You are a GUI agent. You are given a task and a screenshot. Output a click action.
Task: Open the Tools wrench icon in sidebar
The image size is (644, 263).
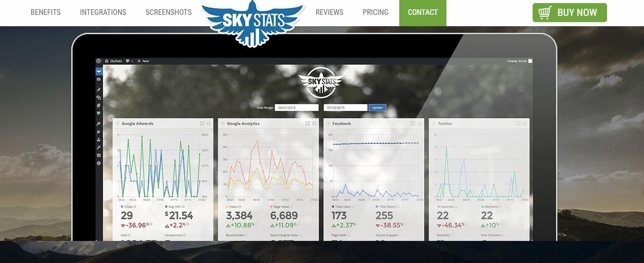coord(99,147)
